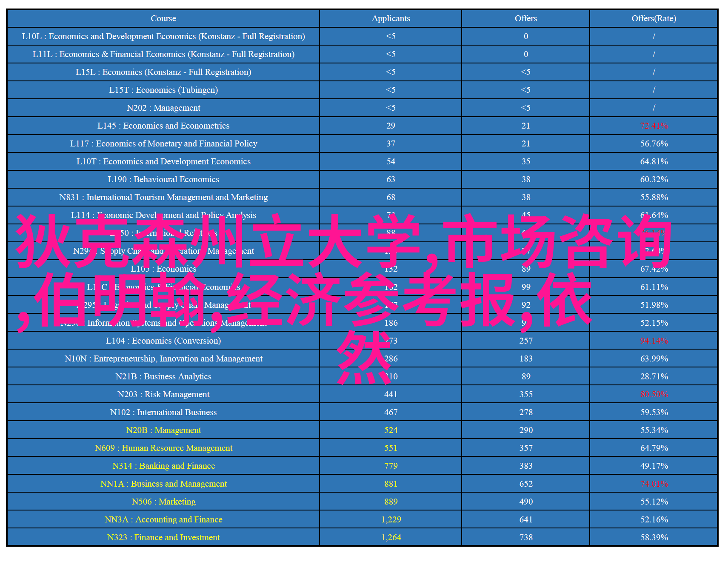
Task: Click offers value 35
Action: coord(526,161)
